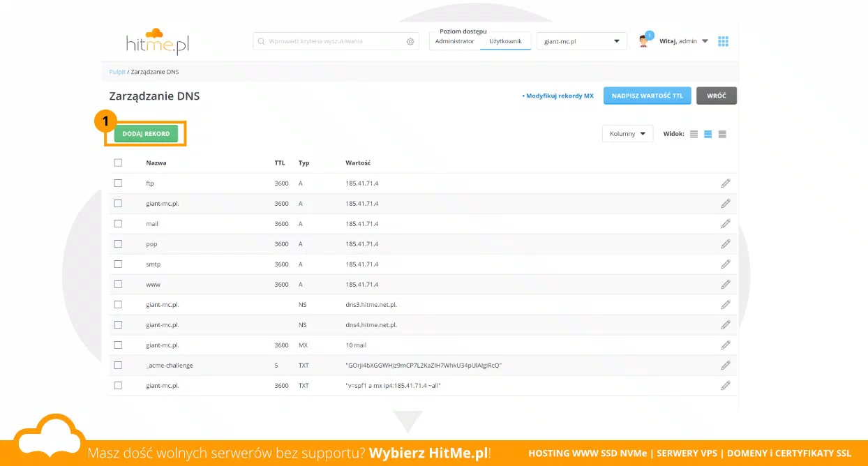Go to Pulpit breadcrumb link
Screen dimensions: 868x466
click(117, 72)
